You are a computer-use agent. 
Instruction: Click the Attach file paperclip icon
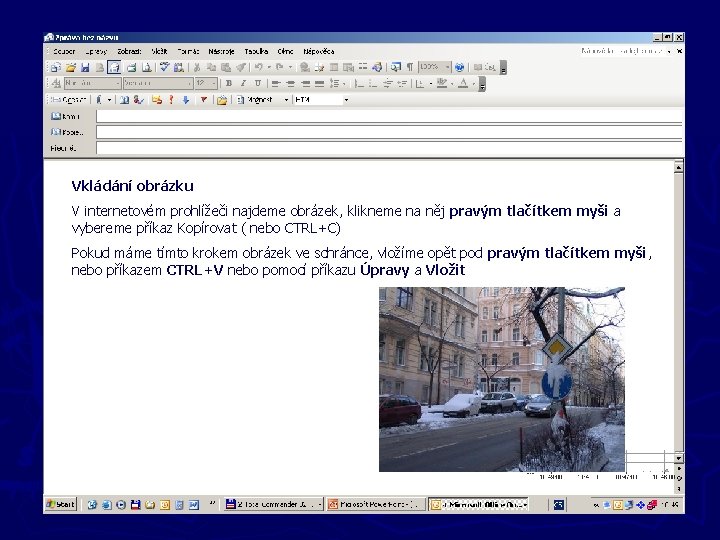click(x=99, y=100)
